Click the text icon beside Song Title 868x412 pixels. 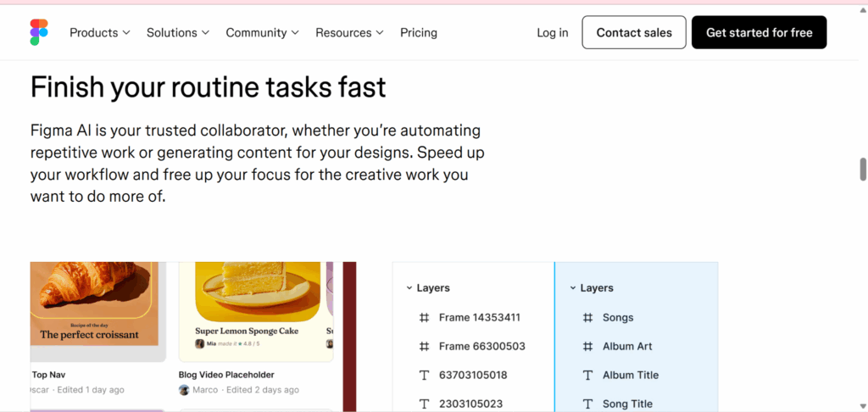(587, 404)
